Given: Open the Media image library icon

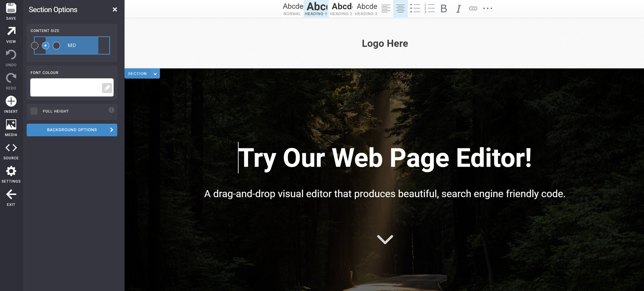Looking at the screenshot, I should 11,124.
